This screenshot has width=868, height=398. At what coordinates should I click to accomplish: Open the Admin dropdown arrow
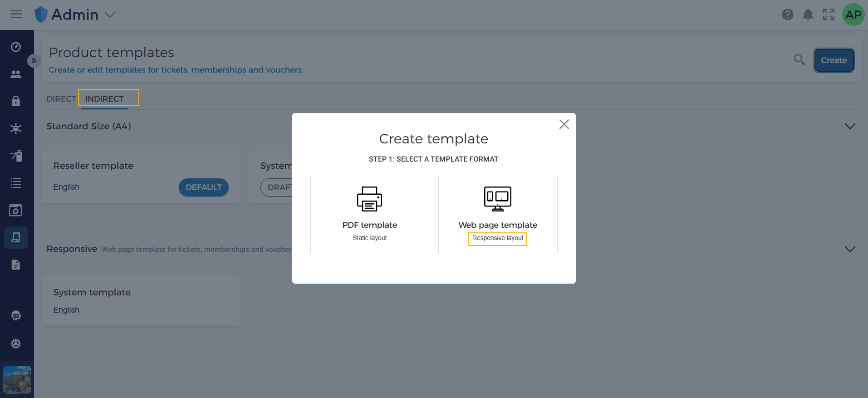click(110, 15)
